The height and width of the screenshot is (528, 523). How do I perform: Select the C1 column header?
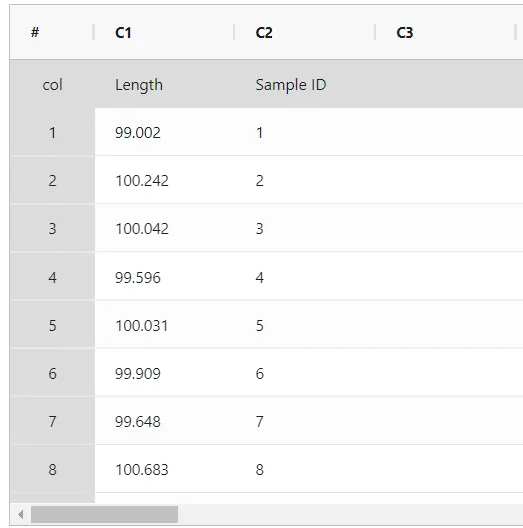point(164,33)
